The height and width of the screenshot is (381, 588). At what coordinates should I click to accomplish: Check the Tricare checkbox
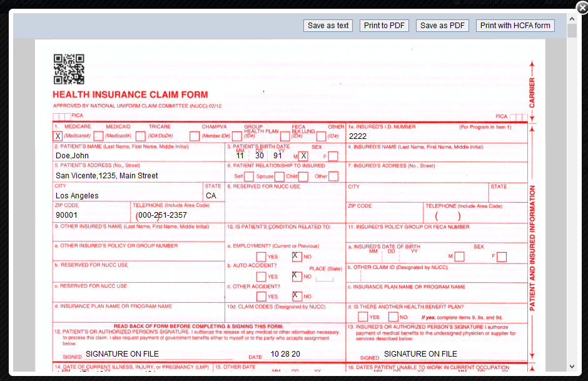point(141,136)
